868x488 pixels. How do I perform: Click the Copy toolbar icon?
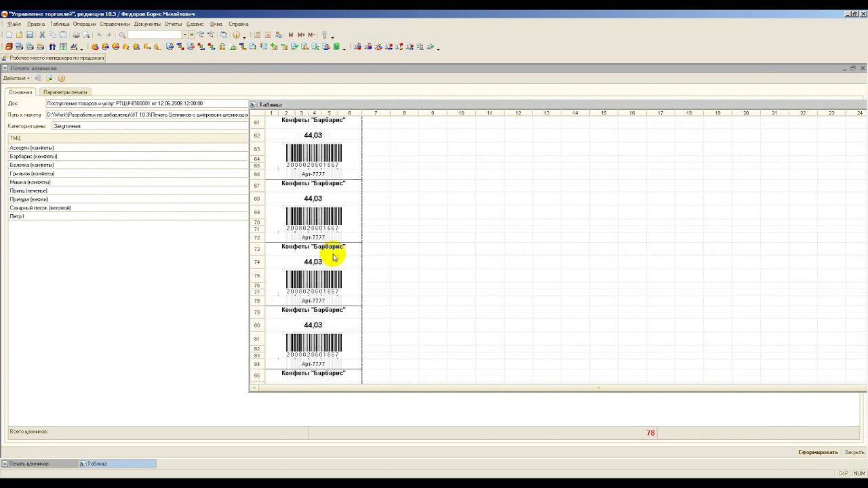point(52,35)
